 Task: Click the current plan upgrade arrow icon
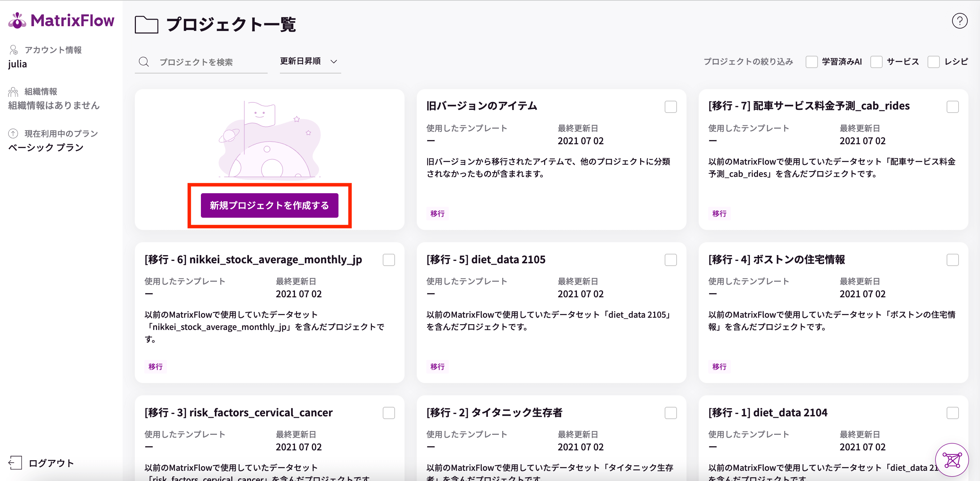click(13, 133)
